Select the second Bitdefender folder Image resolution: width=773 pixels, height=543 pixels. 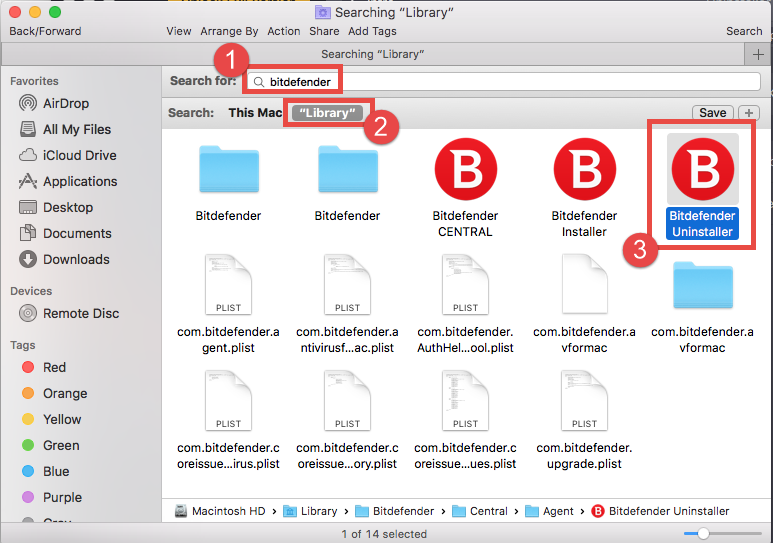[x=348, y=169]
